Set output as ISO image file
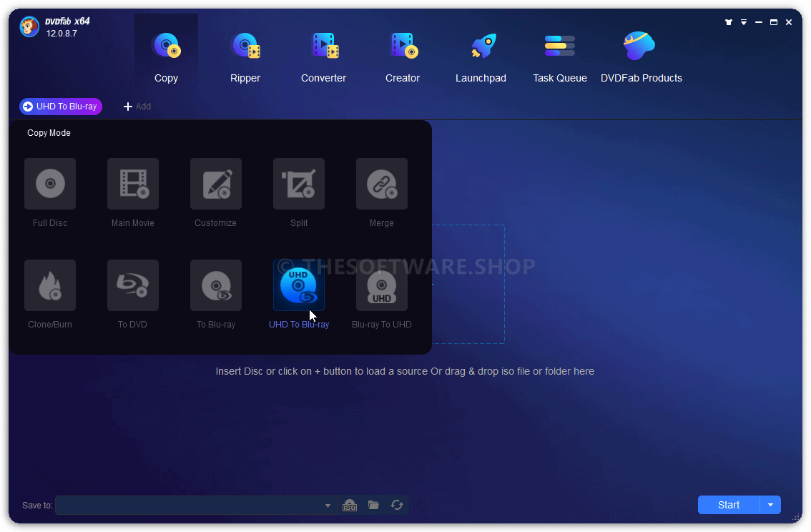Viewport: 811px width, 532px height. pyautogui.click(x=350, y=505)
